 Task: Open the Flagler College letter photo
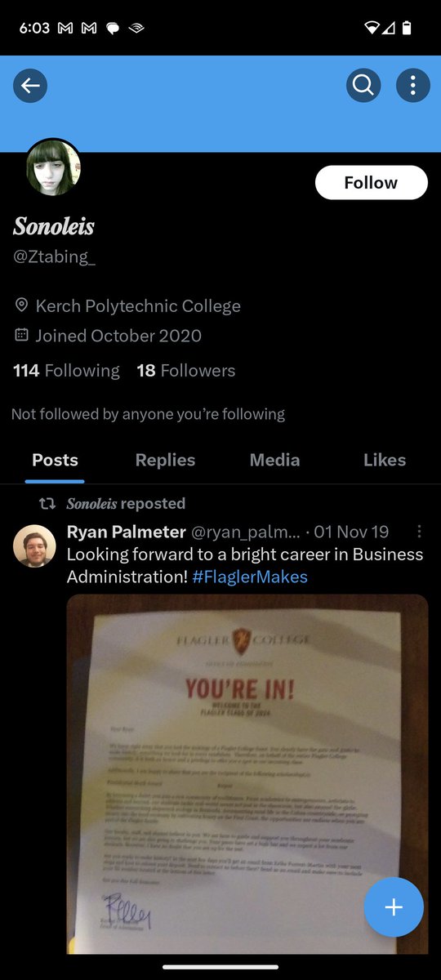(x=247, y=774)
